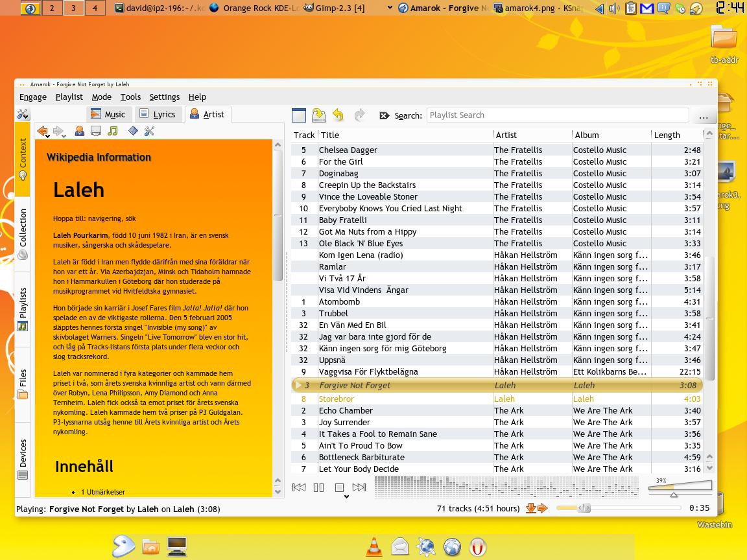Select the track Baby Fratelli
The width and height of the screenshot is (747, 560).
497,220
